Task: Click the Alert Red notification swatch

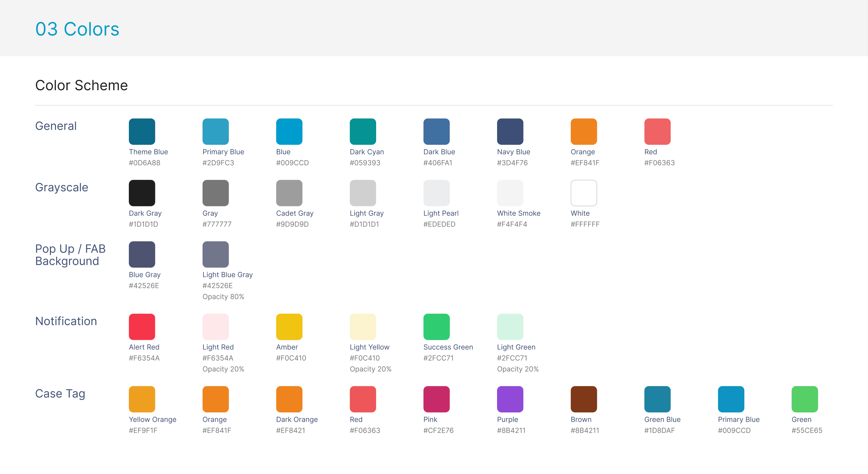Action: coord(142,327)
